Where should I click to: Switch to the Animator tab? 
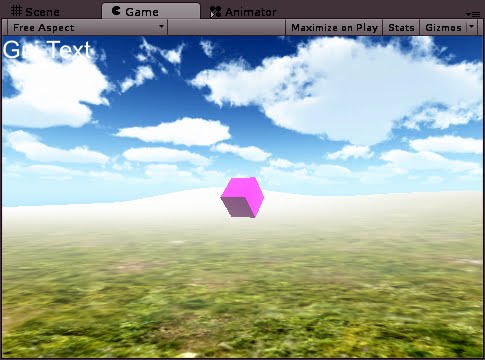(x=243, y=12)
